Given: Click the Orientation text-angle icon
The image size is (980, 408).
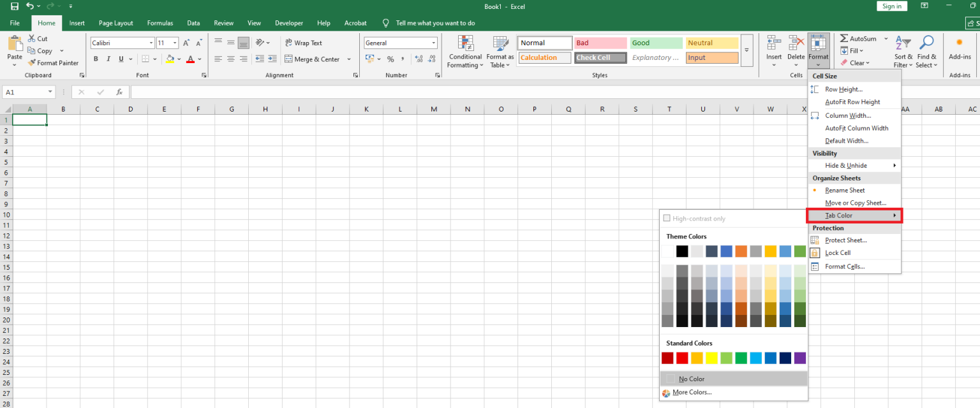Looking at the screenshot, I should [x=260, y=43].
